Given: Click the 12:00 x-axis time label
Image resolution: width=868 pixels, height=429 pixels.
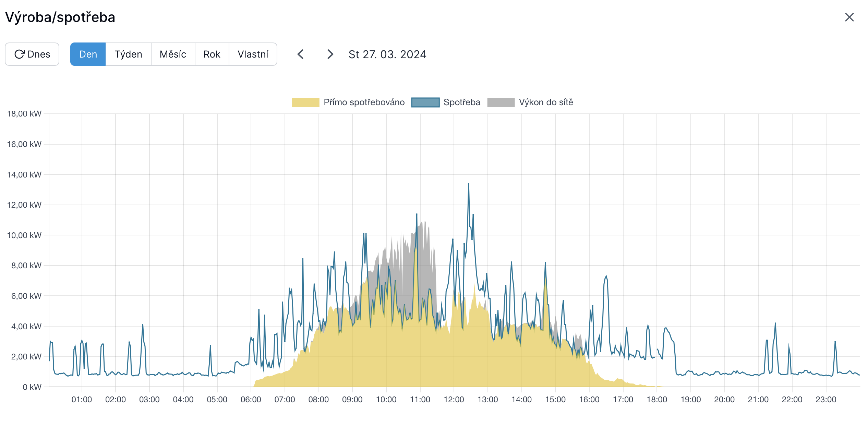Looking at the screenshot, I should click(454, 400).
